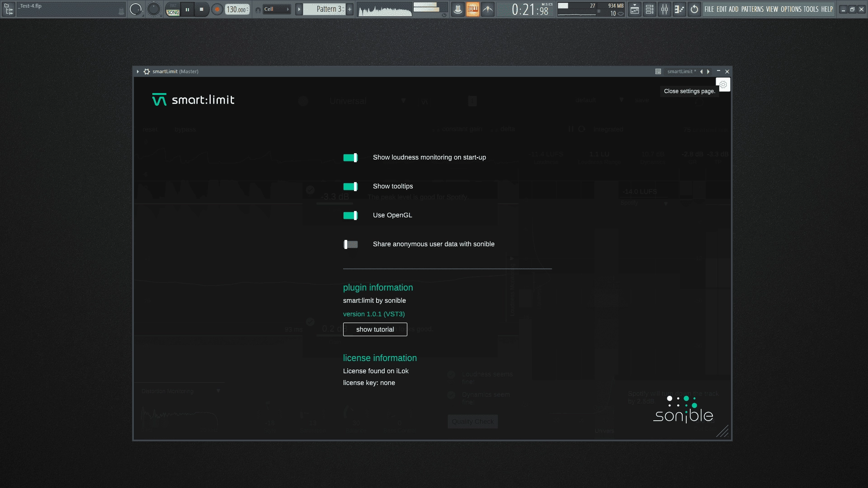Click the headphone snap icon
This screenshot has width=868, height=488.
pos(258,9)
